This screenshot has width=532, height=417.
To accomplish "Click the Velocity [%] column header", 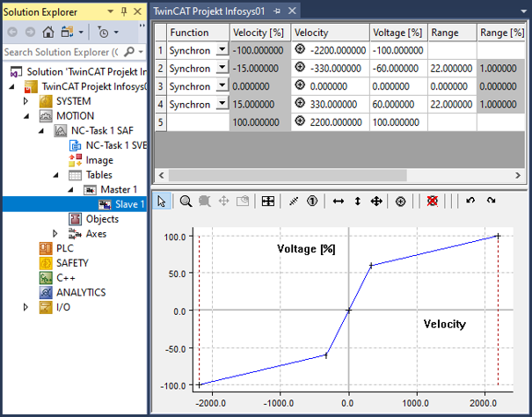I will pyautogui.click(x=260, y=33).
